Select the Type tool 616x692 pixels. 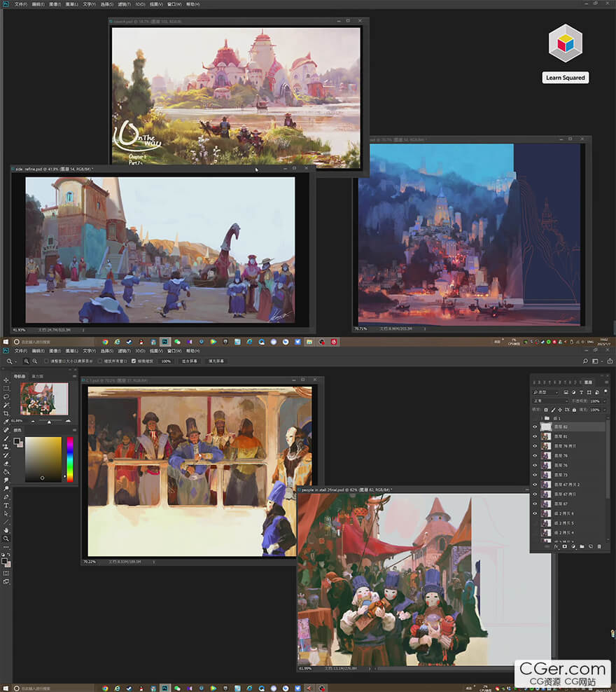click(x=6, y=505)
